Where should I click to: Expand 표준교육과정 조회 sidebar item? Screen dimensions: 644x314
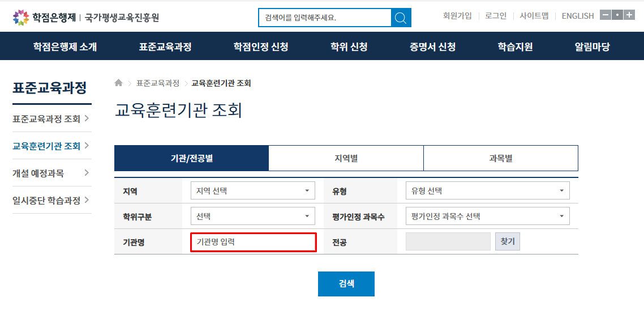[51, 119]
